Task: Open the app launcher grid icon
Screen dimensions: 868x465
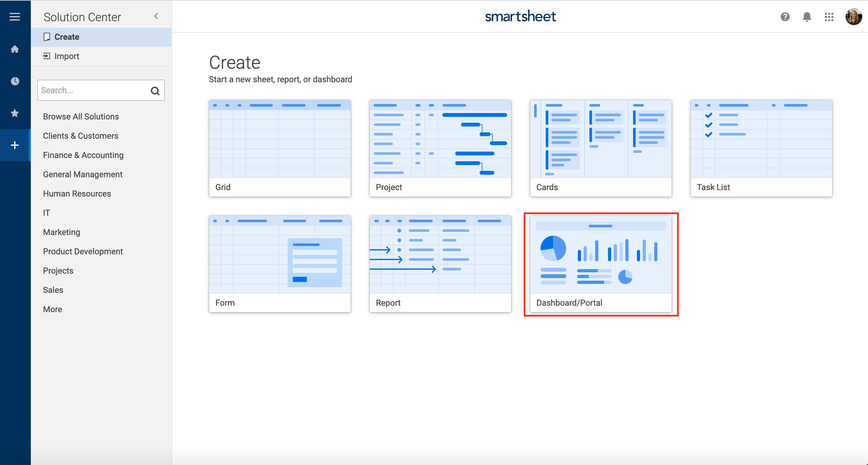Action: pyautogui.click(x=829, y=16)
